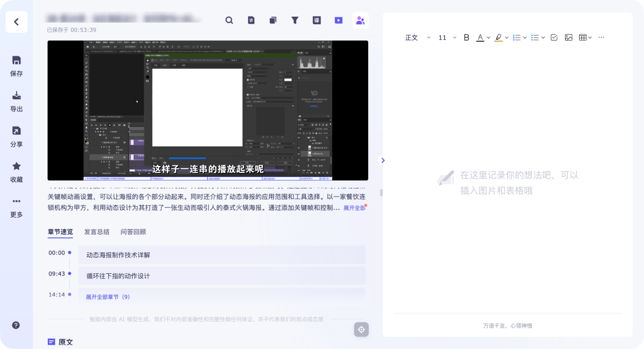Insert a checkbox todo item
The width and height of the screenshot is (644, 349).
pyautogui.click(x=554, y=38)
